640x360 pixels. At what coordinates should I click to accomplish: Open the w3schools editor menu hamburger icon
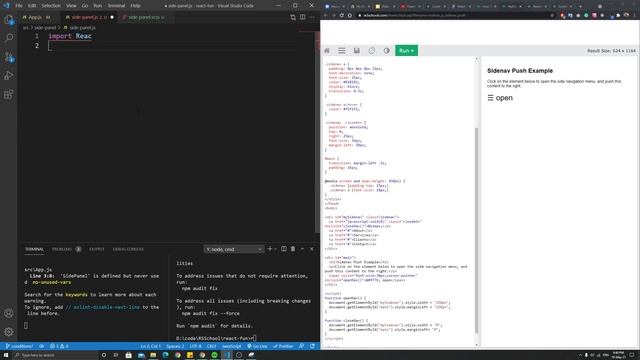pyautogui.click(x=342, y=51)
